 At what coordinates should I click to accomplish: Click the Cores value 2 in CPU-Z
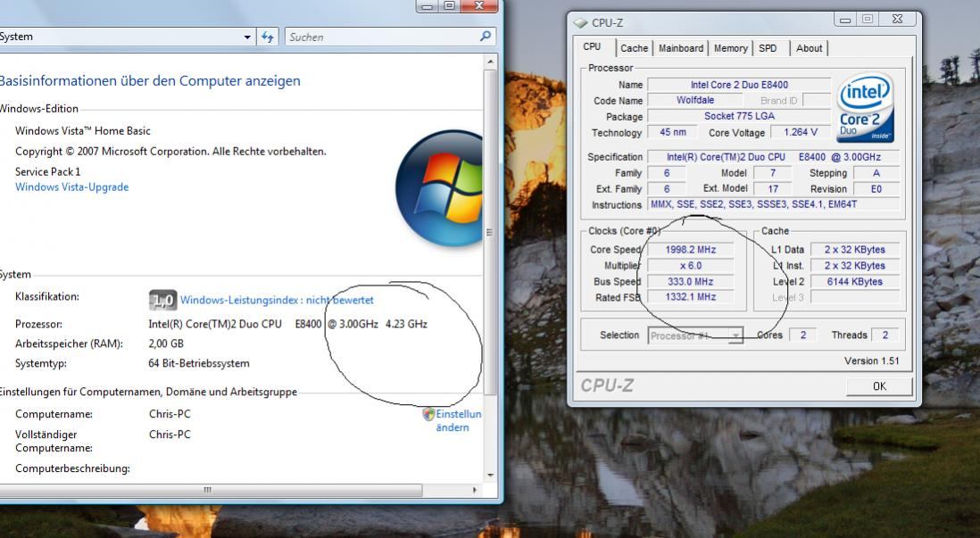point(802,335)
